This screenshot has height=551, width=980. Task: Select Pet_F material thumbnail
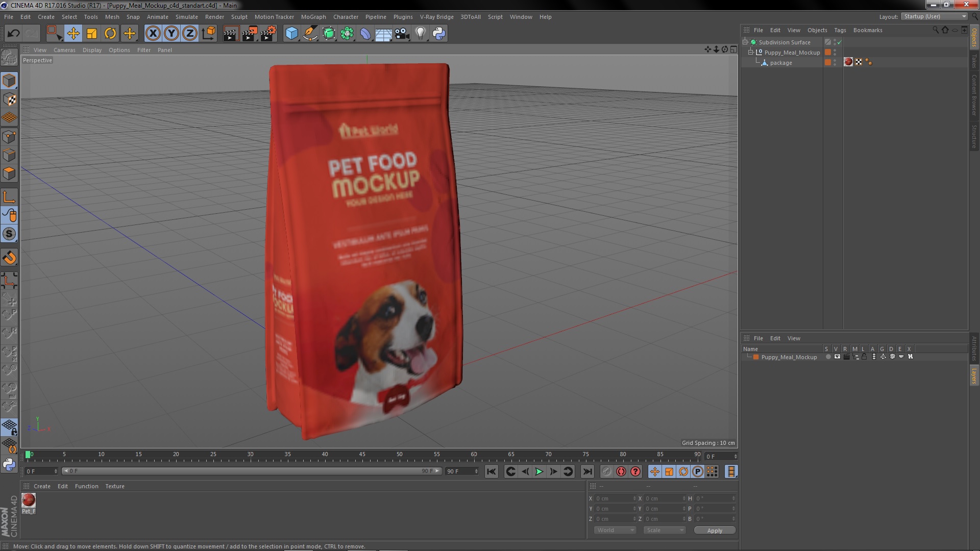[29, 500]
